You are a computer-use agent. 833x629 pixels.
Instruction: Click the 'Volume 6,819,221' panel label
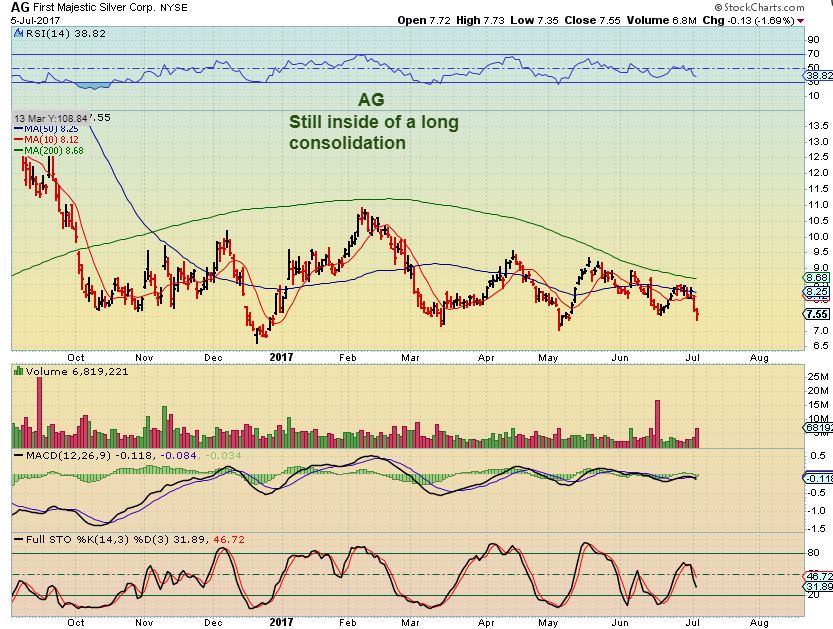(77, 371)
